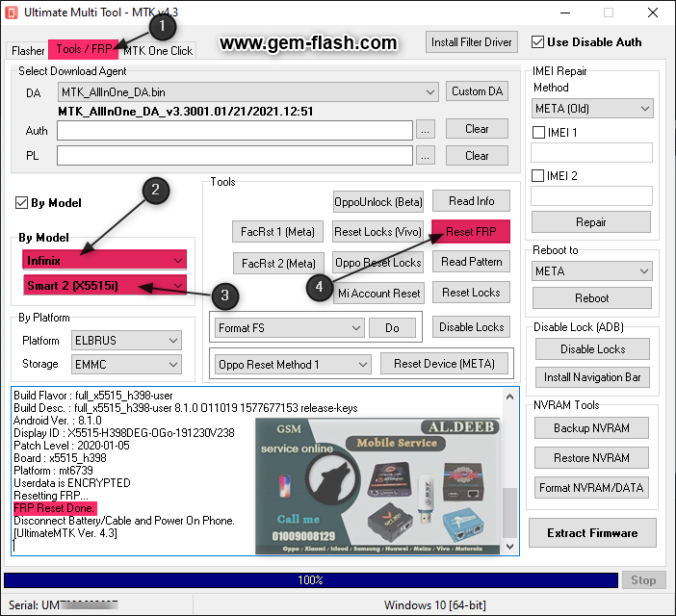676x616 pixels.
Task: Focus the PL file input field
Action: 235,156
